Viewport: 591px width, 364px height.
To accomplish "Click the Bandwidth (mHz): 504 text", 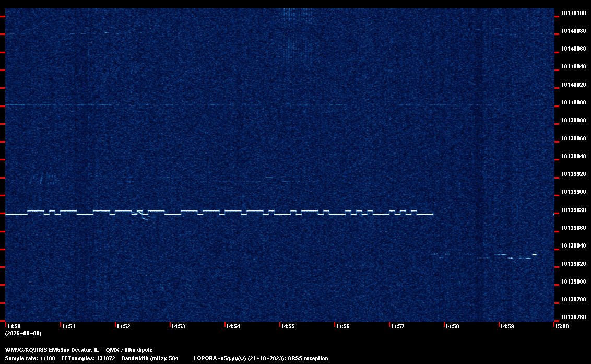I will coord(150,358).
